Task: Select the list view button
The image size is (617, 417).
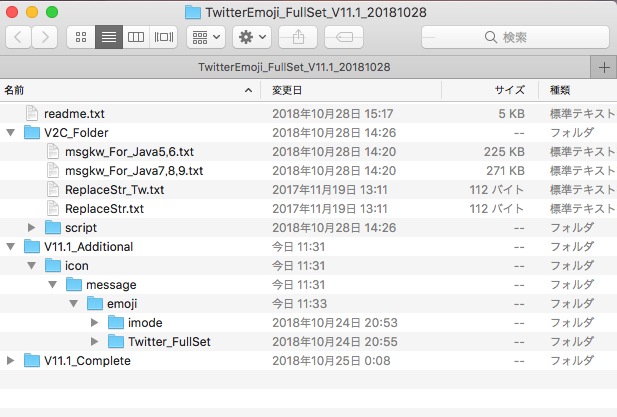Action: 109,37
